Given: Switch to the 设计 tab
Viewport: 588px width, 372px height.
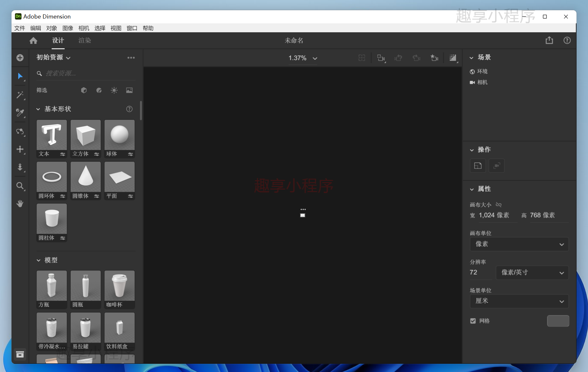Looking at the screenshot, I should coord(58,41).
